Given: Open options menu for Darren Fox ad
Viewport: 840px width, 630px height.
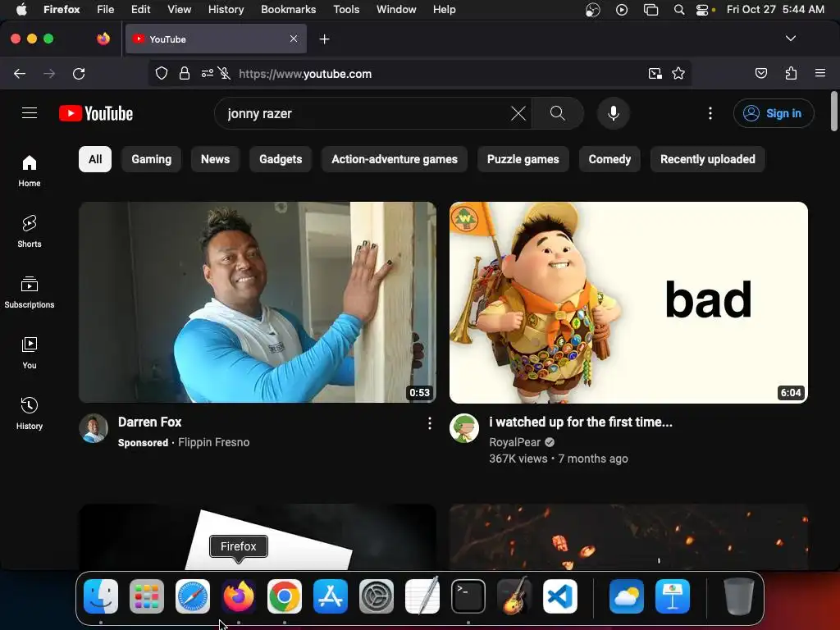Looking at the screenshot, I should (430, 424).
